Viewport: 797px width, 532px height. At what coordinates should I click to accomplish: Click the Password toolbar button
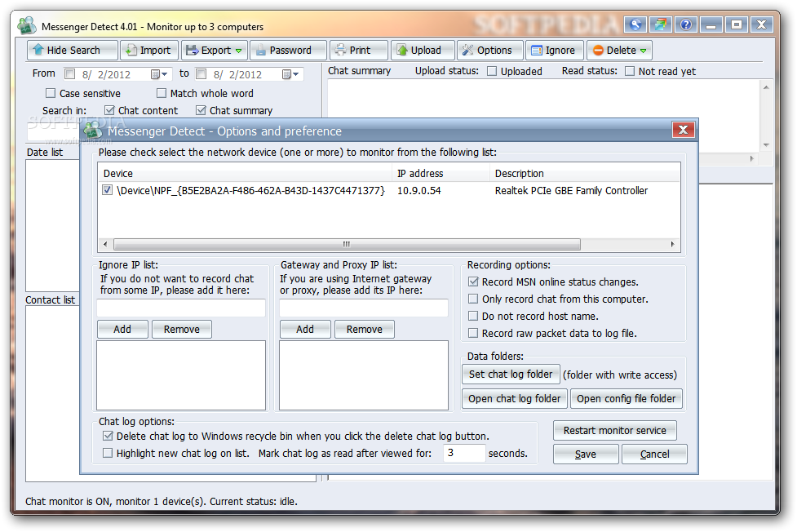coord(288,51)
